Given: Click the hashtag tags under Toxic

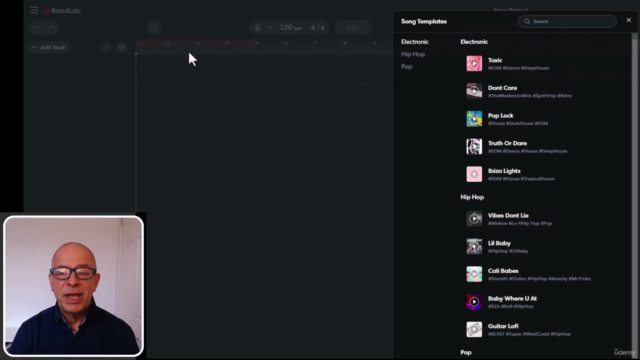Looking at the screenshot, I should point(518,68).
